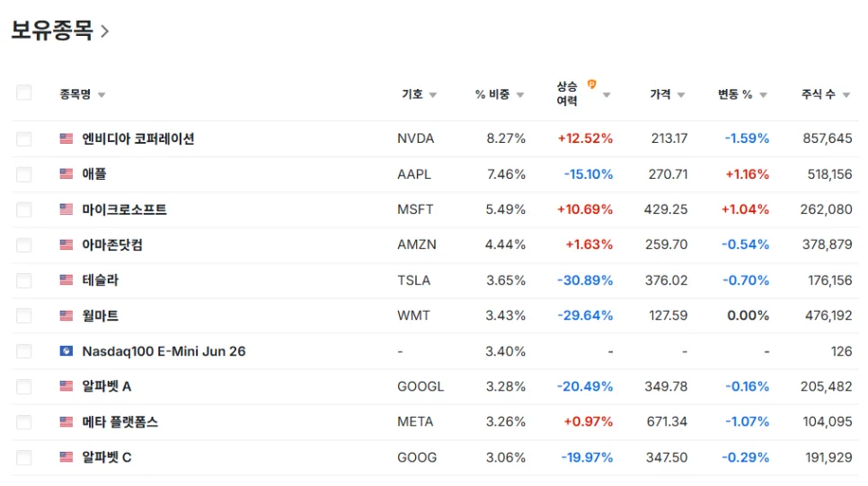Check the box for 애플 row
Screen dimensions: 868x486
click(x=23, y=174)
